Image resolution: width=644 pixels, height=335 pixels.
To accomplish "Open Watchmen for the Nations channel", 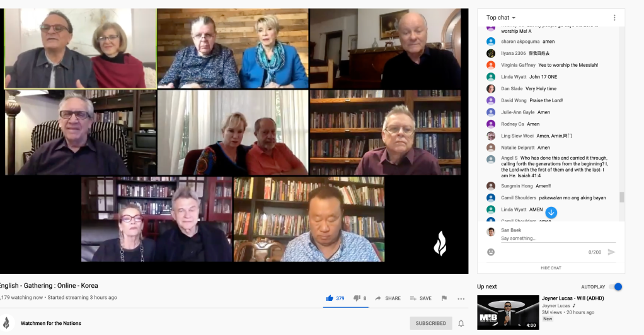I will 50,323.
